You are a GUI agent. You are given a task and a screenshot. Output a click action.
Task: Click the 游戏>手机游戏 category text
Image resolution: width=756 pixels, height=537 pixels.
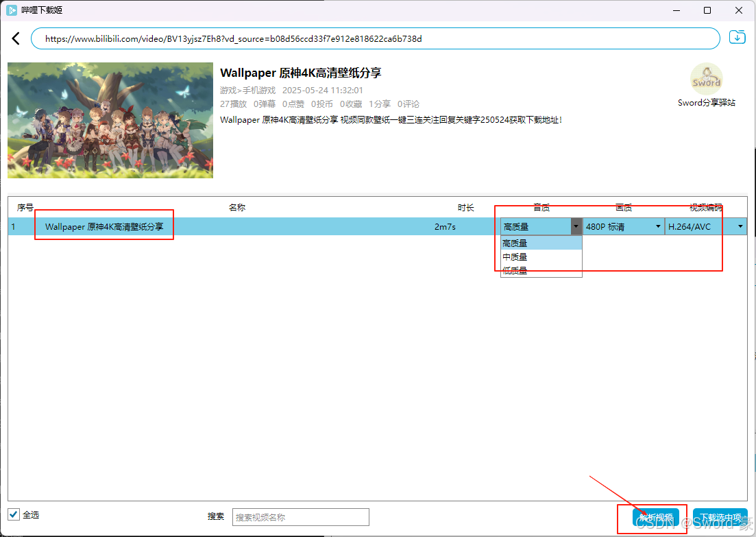(247, 91)
